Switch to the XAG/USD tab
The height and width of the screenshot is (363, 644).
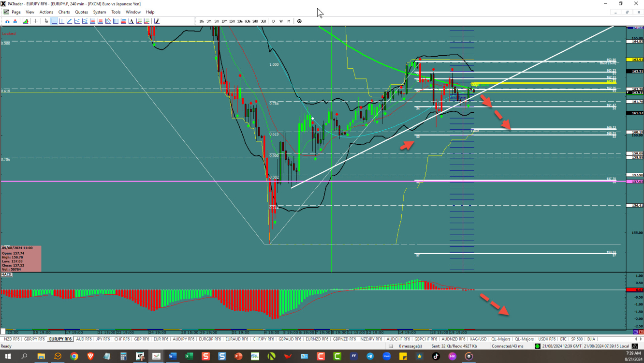click(478, 339)
